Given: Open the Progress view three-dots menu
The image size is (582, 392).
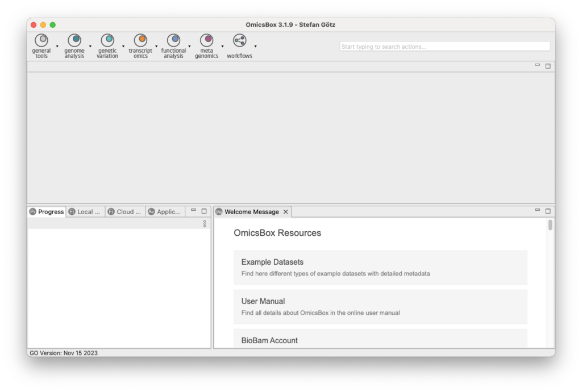Looking at the screenshot, I should click(x=205, y=224).
